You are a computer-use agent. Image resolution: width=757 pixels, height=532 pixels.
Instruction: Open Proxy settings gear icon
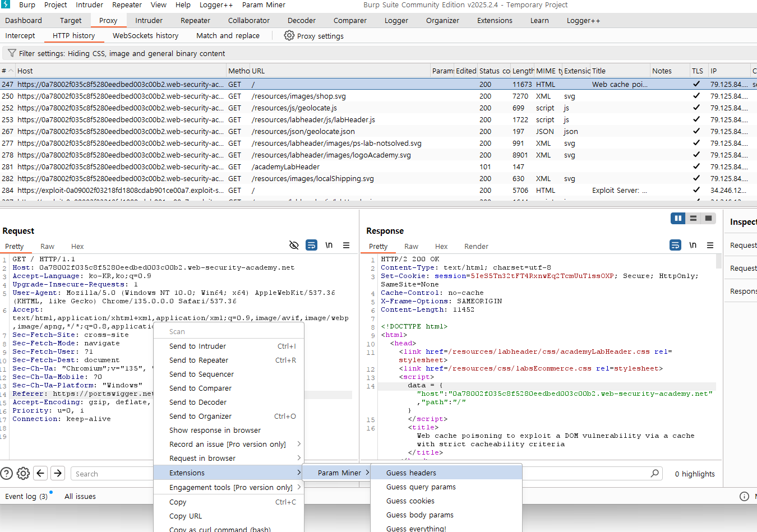tap(289, 35)
